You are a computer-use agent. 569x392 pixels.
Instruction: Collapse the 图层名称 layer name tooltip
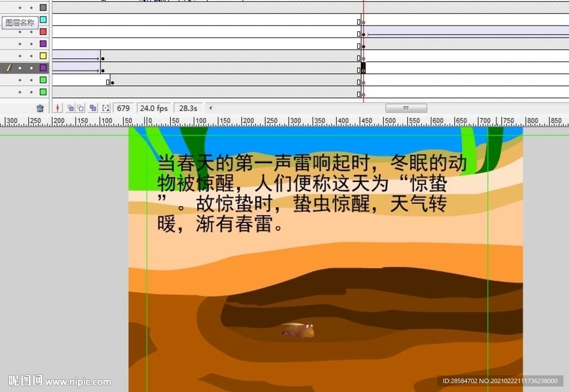pos(20,22)
